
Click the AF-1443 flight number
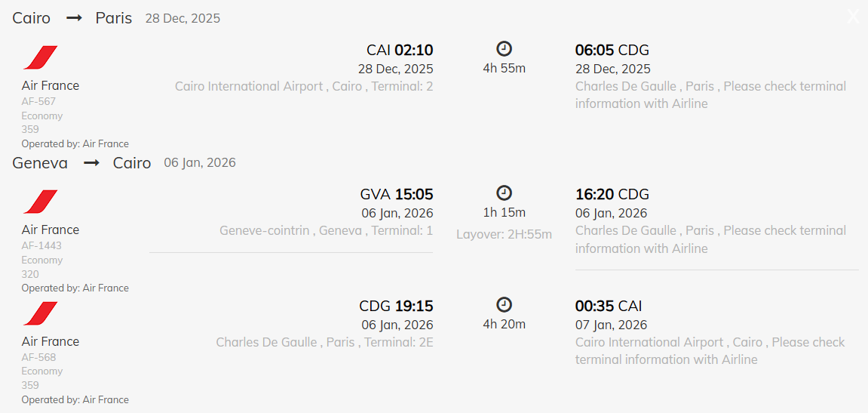[41, 245]
